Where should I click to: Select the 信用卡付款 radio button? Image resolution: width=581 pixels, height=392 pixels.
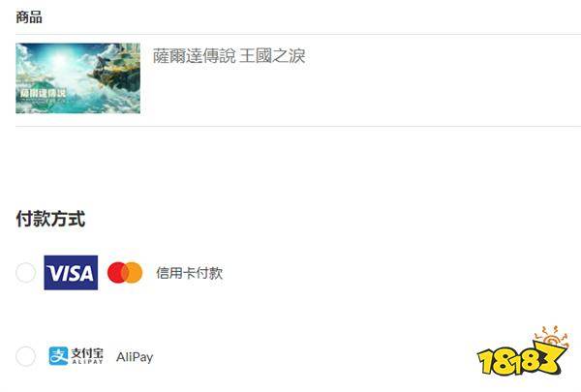(x=25, y=273)
